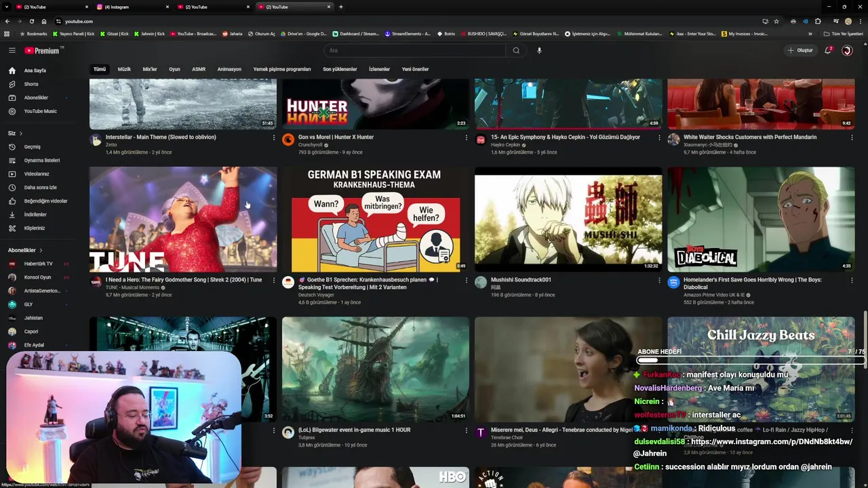Image resolution: width=868 pixels, height=488 pixels.
Task: Click the browser home icon
Action: click(44, 21)
